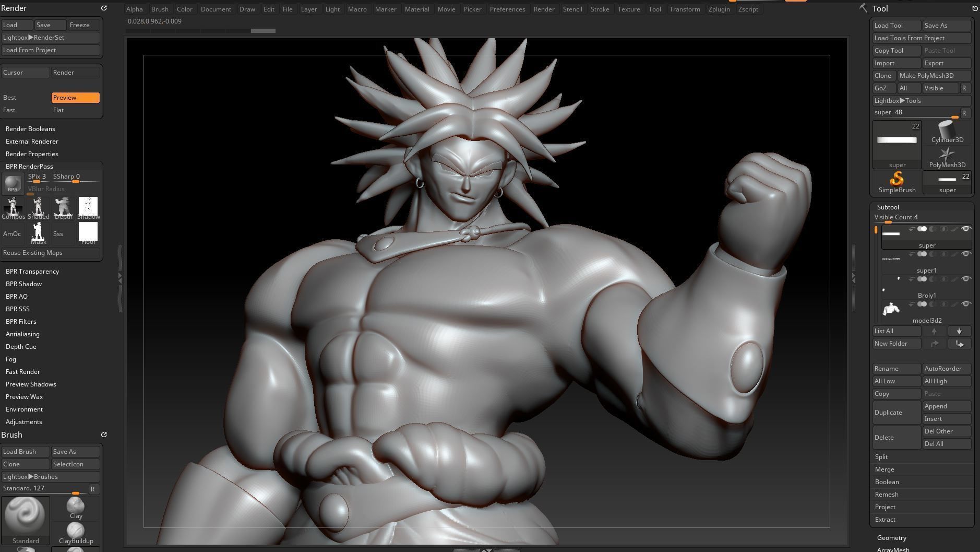Click the large super tool thumbnail
The image size is (980, 552).
(x=897, y=144)
